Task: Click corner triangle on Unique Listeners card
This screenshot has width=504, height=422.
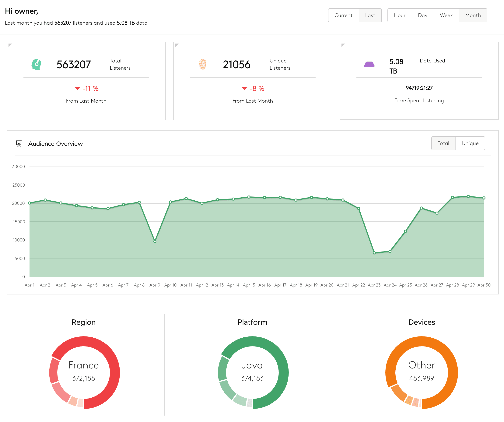Action: [x=176, y=45]
